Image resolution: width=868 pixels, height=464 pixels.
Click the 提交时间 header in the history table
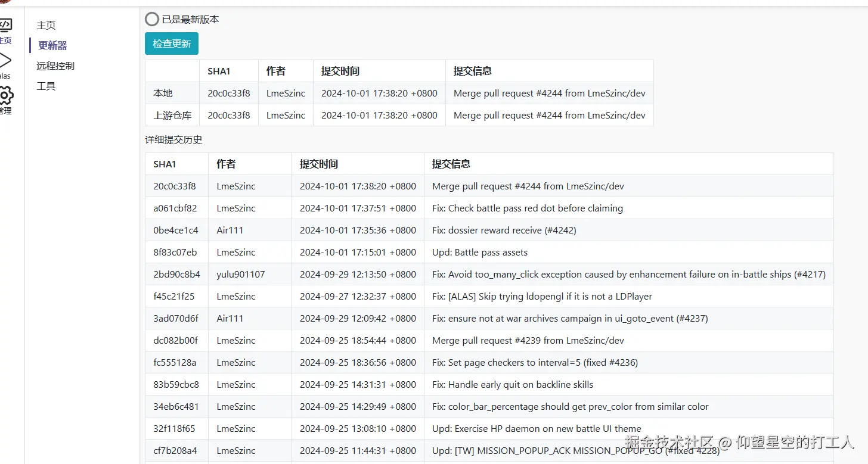click(x=319, y=164)
